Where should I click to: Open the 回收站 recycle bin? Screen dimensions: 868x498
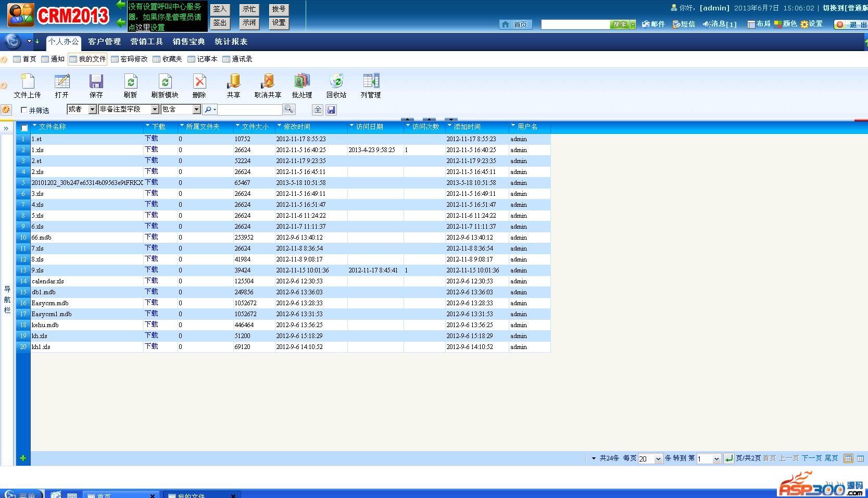pyautogui.click(x=336, y=82)
